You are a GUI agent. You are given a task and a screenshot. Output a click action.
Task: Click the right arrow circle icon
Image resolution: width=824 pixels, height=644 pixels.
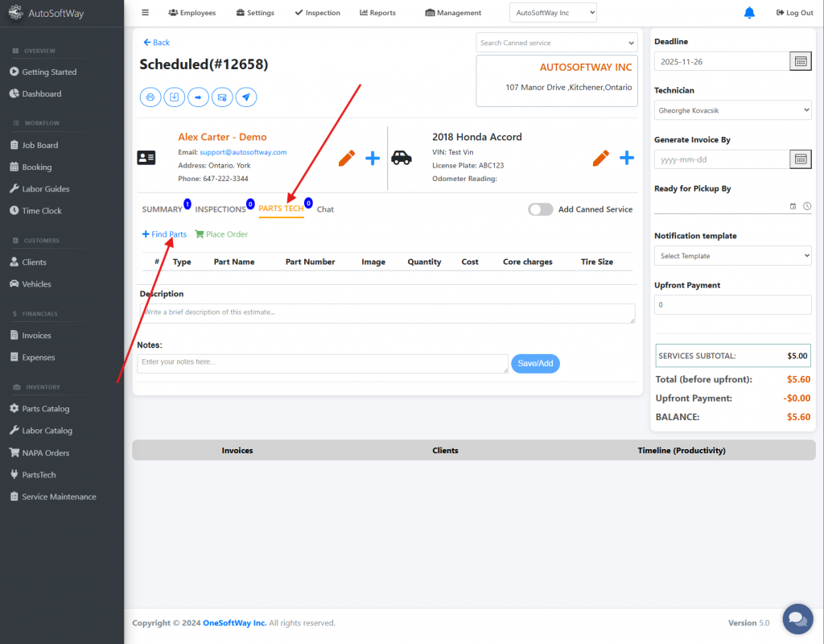coord(198,97)
